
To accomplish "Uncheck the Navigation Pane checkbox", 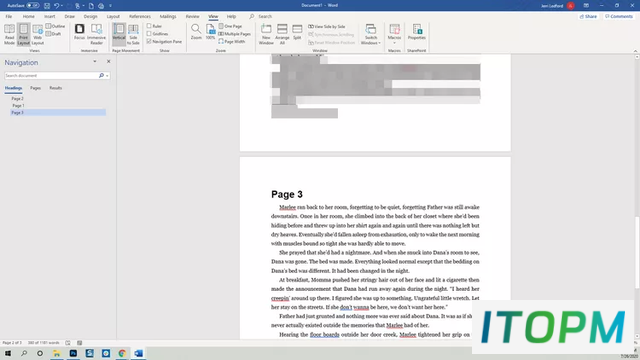I will tap(149, 41).
